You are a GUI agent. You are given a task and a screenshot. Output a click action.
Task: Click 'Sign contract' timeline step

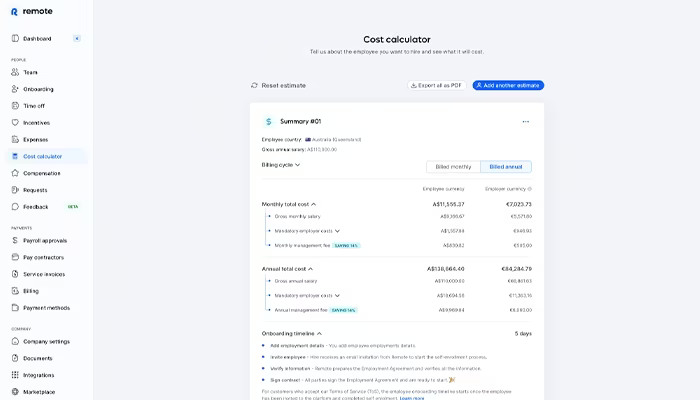[x=285, y=380]
